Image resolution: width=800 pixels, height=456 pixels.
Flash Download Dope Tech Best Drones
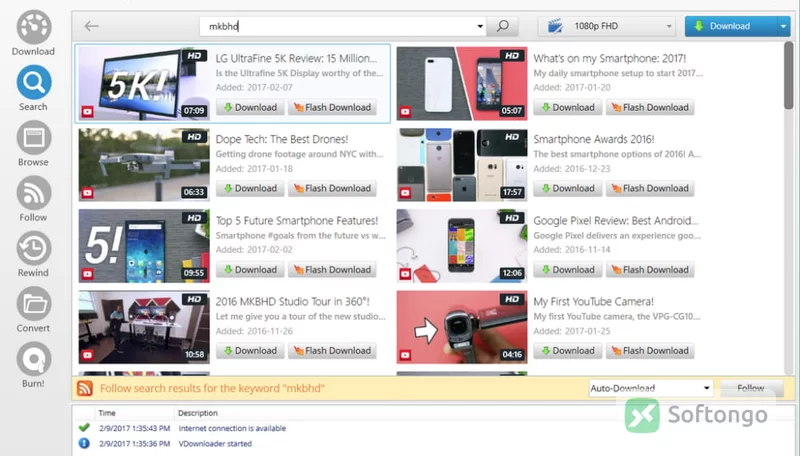coord(332,188)
